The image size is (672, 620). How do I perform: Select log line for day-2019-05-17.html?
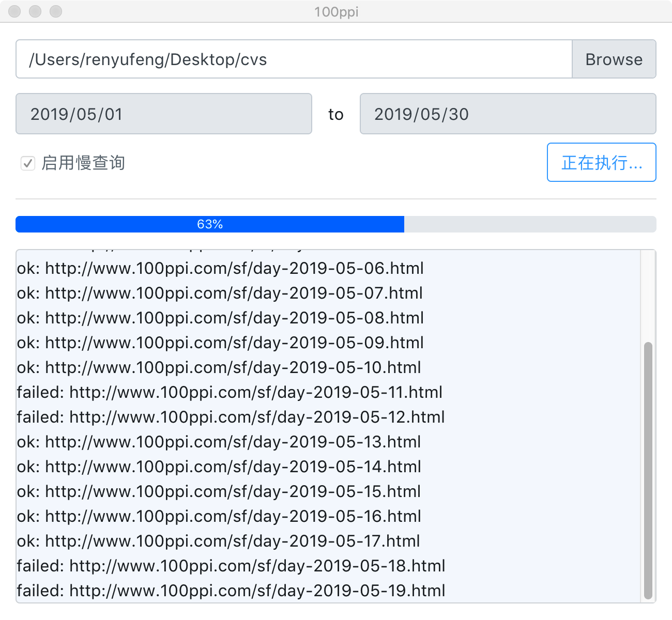click(219, 541)
